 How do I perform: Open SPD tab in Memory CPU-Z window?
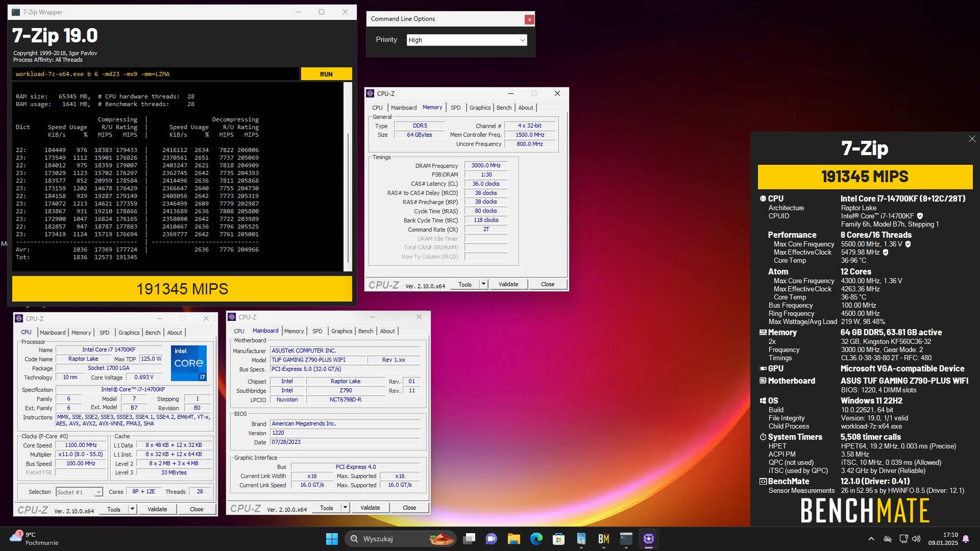[x=455, y=108]
